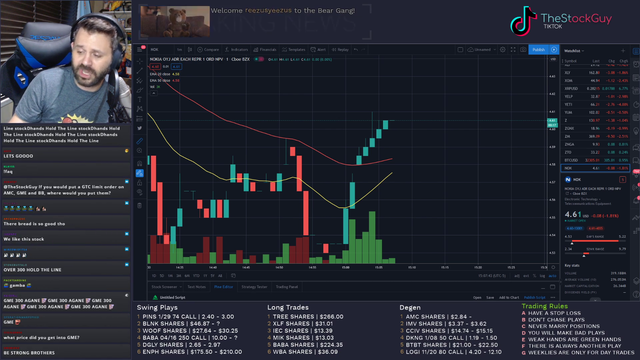Select the trend line drawing tool
Viewport: 640px width, 360px height.
(140, 71)
